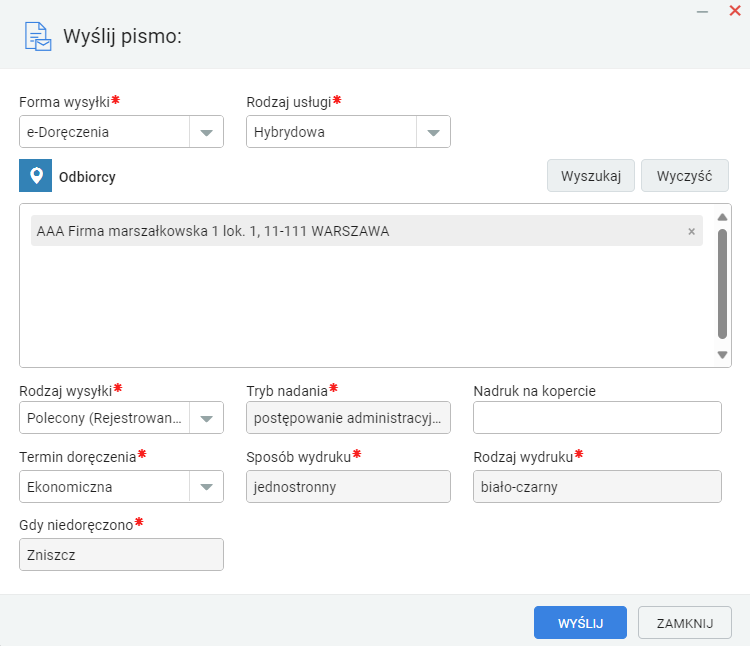Click the Tryb nadania field
The image size is (750, 646).
(x=348, y=417)
